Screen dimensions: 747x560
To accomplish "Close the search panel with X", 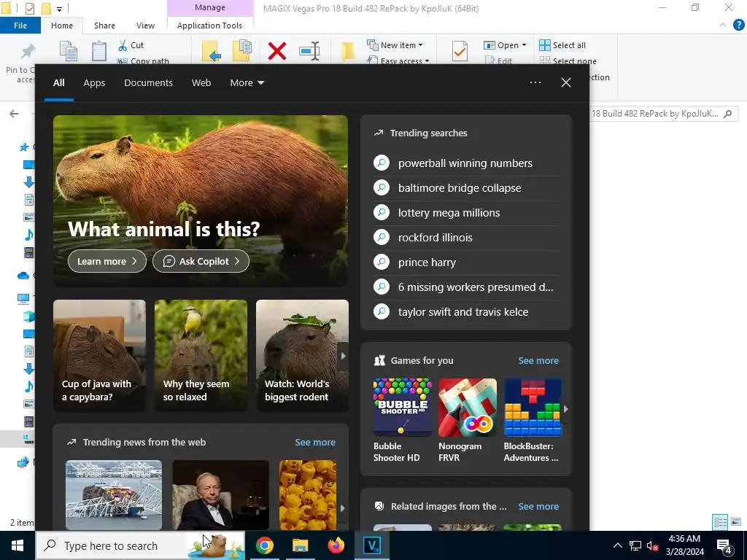I will (565, 82).
